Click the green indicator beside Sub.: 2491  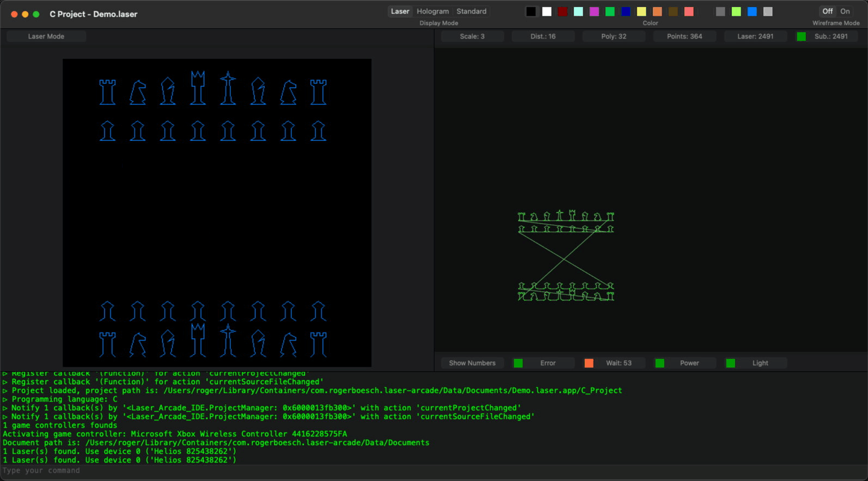[802, 36]
